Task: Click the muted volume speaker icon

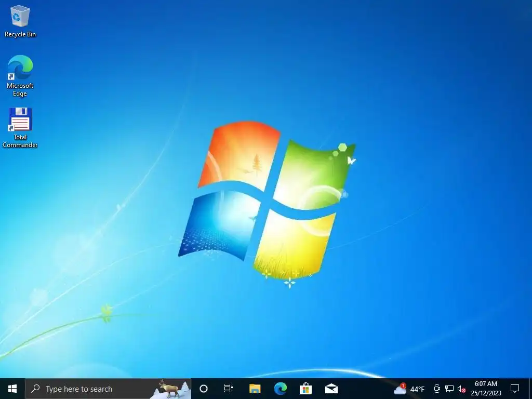Action: coord(461,389)
